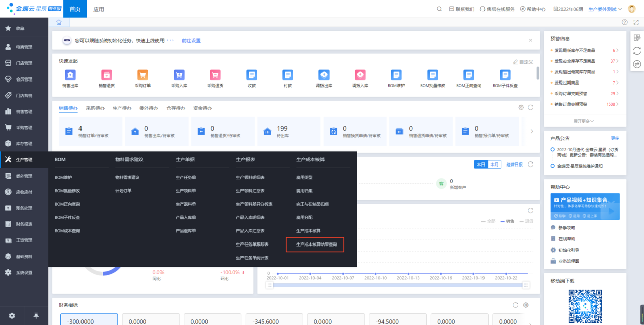This screenshot has width=644, height=325.
Task: Click the question mark help icon
Action: [625, 22]
